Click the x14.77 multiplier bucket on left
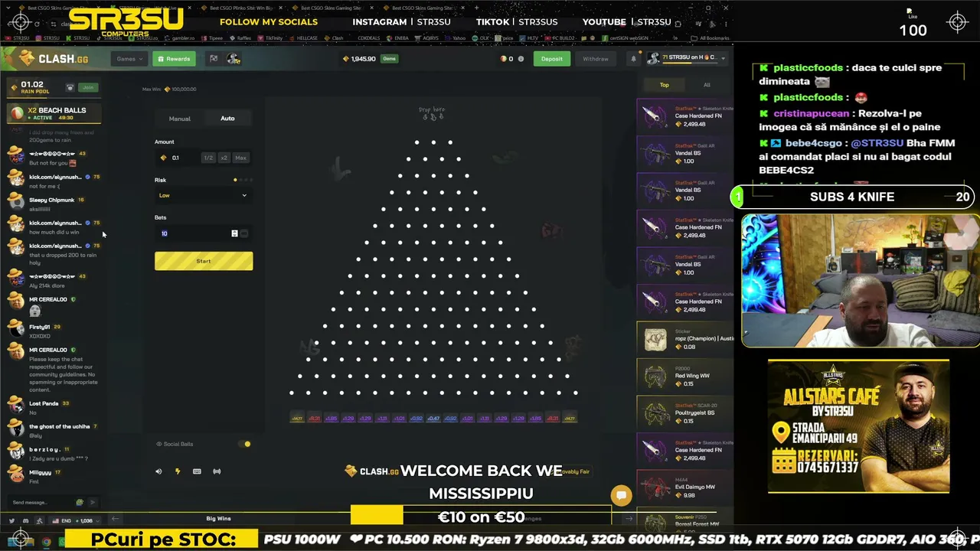The height and width of the screenshot is (551, 980). point(297,419)
